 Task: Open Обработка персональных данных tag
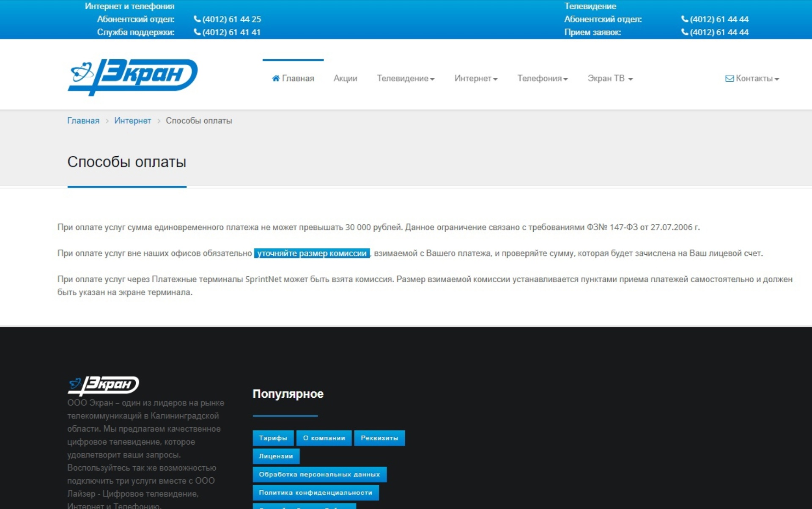click(320, 474)
